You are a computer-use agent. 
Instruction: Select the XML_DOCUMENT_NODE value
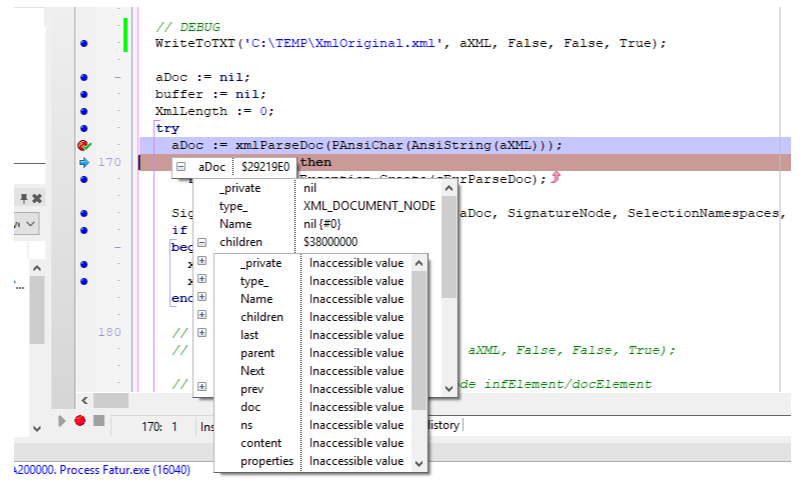click(369, 206)
